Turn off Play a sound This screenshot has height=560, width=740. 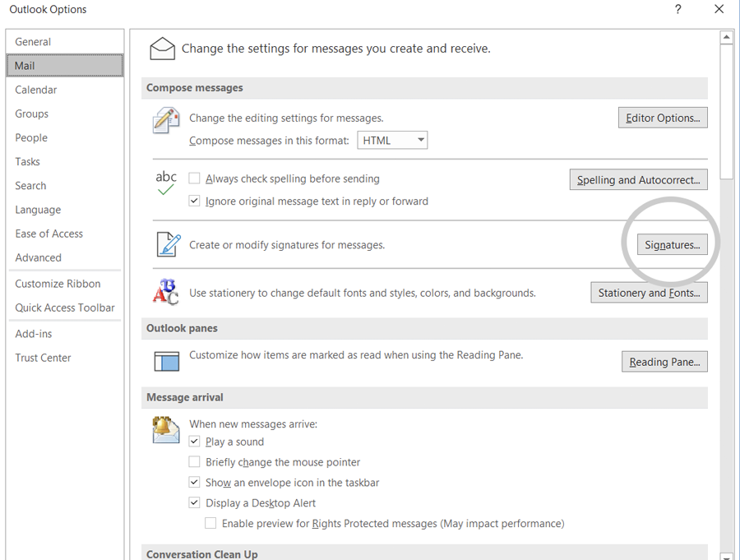(x=194, y=442)
